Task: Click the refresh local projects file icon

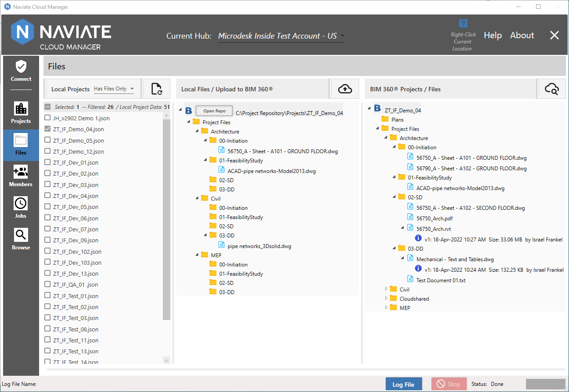Action: 157,89
